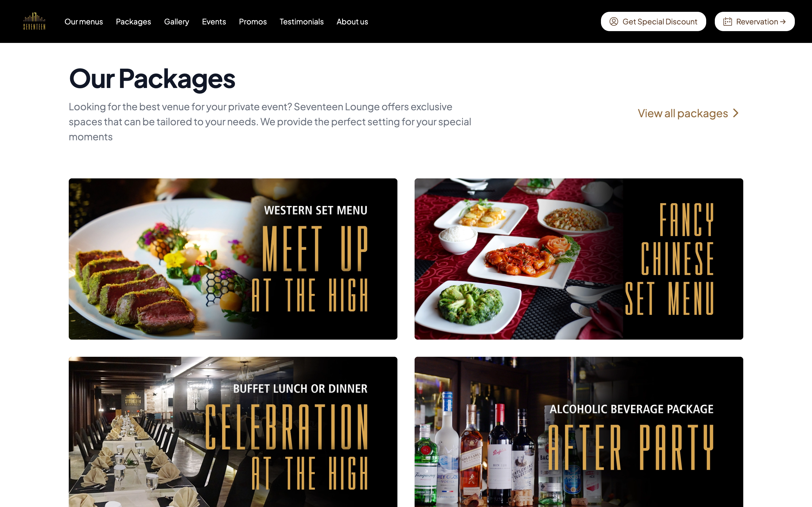Image resolution: width=812 pixels, height=507 pixels.
Task: Go to Packages in the navigation bar
Action: 133,21
